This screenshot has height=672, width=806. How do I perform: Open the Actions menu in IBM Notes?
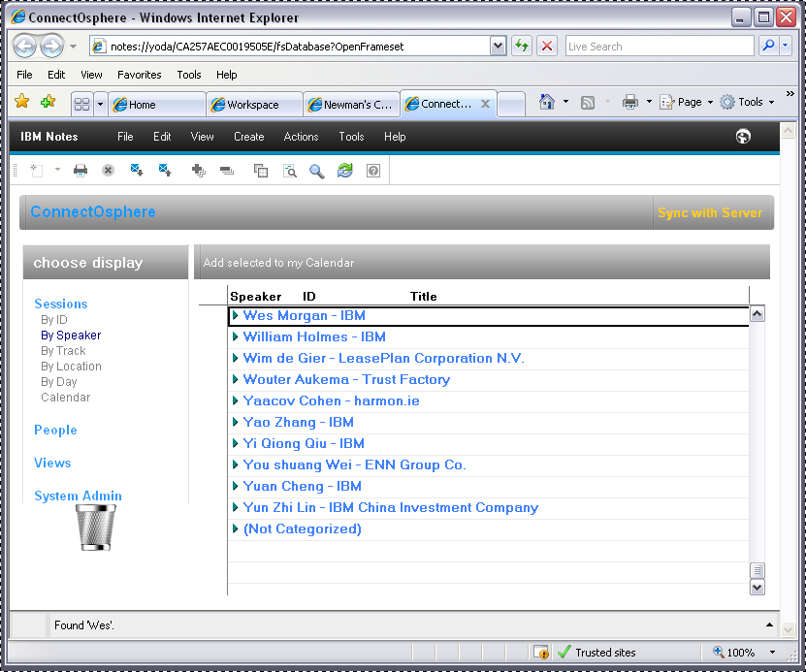tap(301, 137)
